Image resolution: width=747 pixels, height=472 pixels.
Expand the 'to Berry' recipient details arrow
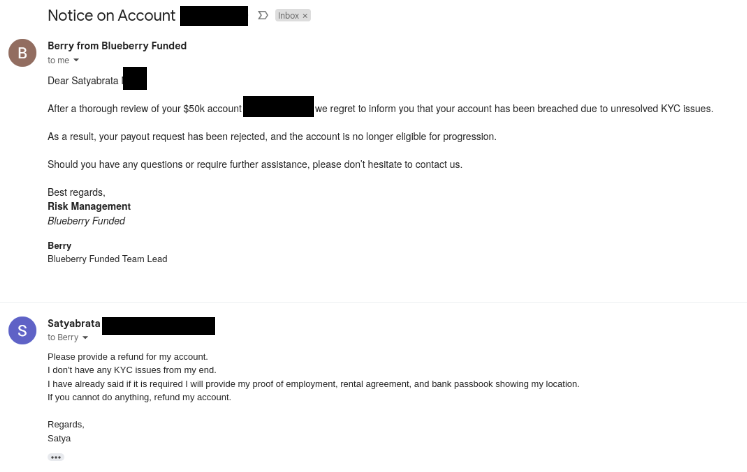[x=86, y=338]
